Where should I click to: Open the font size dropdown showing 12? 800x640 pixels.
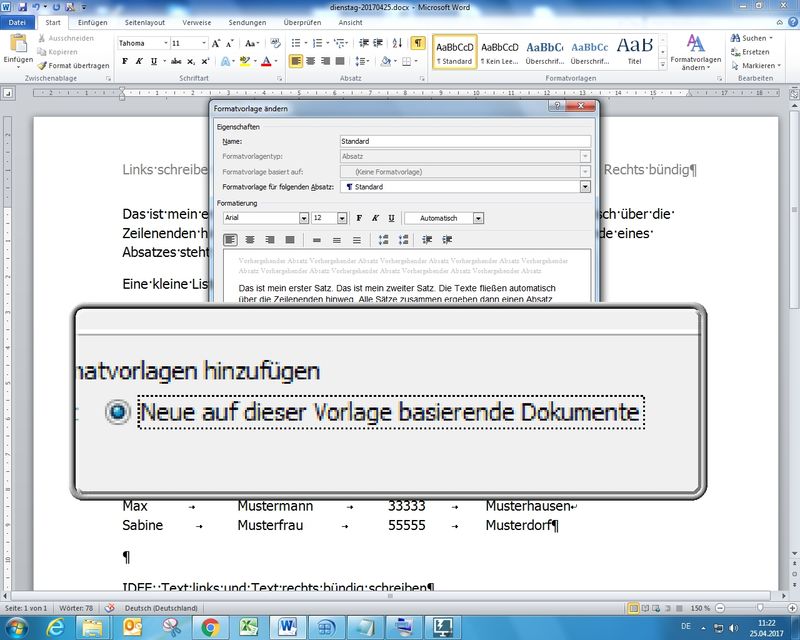tap(342, 218)
